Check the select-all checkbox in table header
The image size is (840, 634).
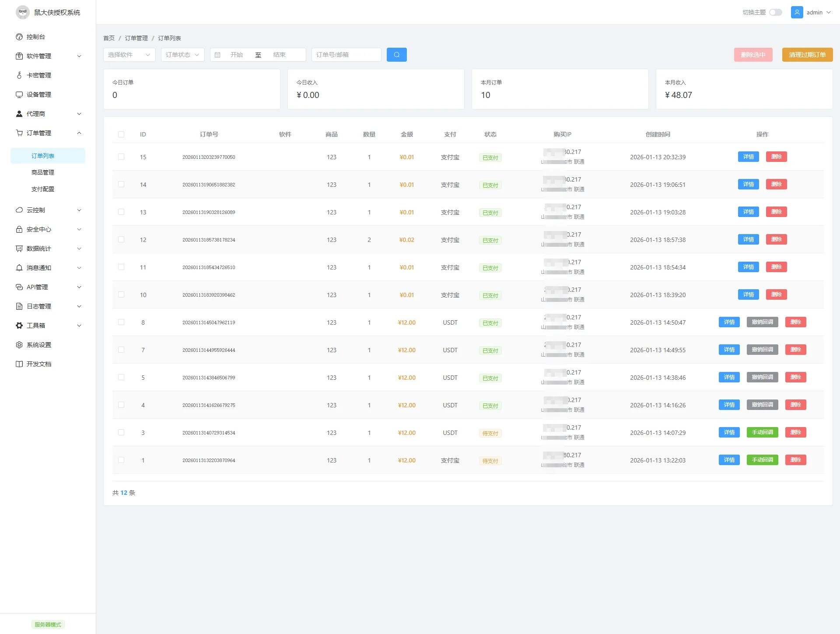click(x=121, y=134)
